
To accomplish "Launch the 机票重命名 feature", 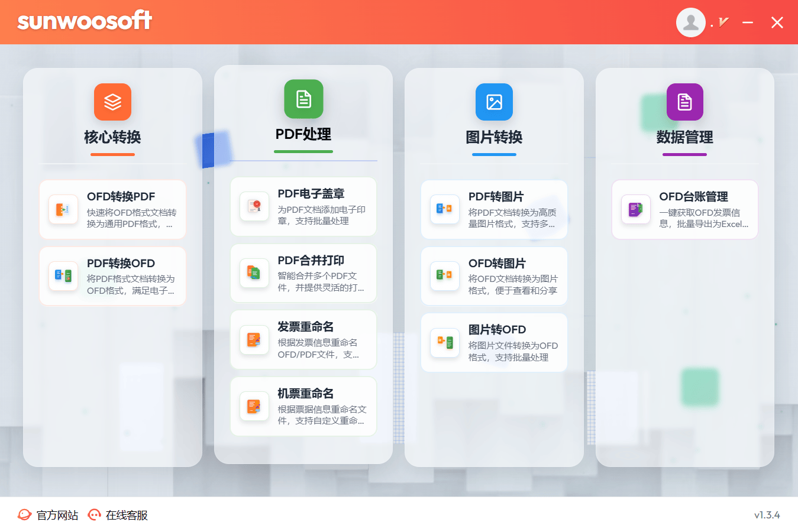I will [x=303, y=406].
